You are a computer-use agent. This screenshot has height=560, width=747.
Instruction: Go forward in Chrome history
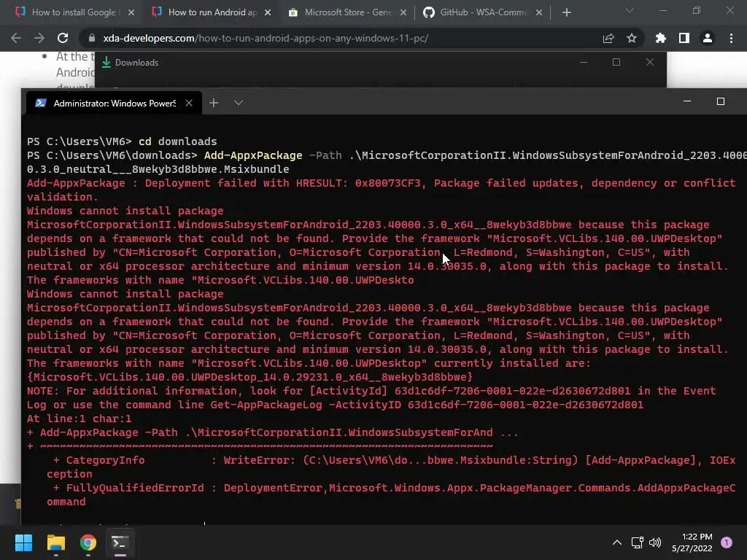[x=39, y=38]
